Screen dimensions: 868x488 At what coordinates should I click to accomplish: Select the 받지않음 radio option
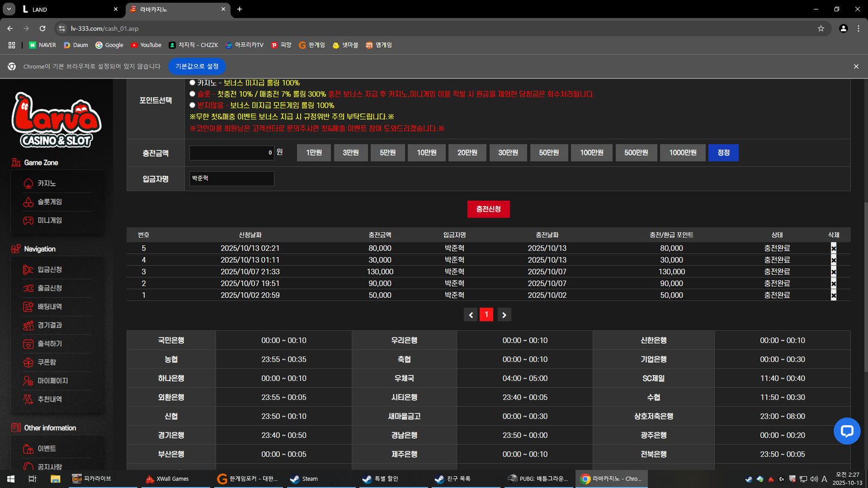[x=192, y=105]
